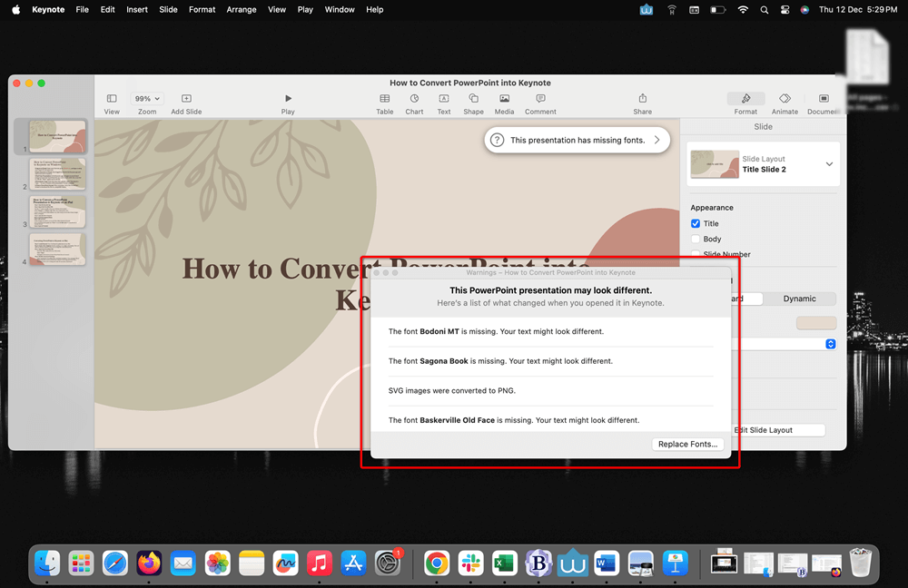908x588 pixels.
Task: Enable the Slide Number checkbox
Action: tap(694, 254)
